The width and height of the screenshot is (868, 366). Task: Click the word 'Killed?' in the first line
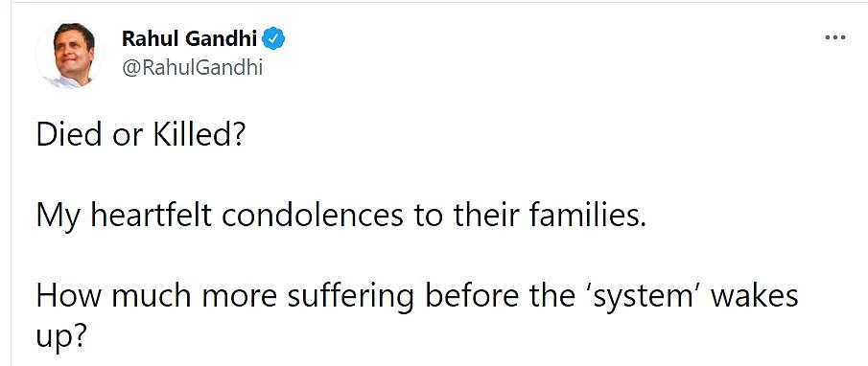199,136
